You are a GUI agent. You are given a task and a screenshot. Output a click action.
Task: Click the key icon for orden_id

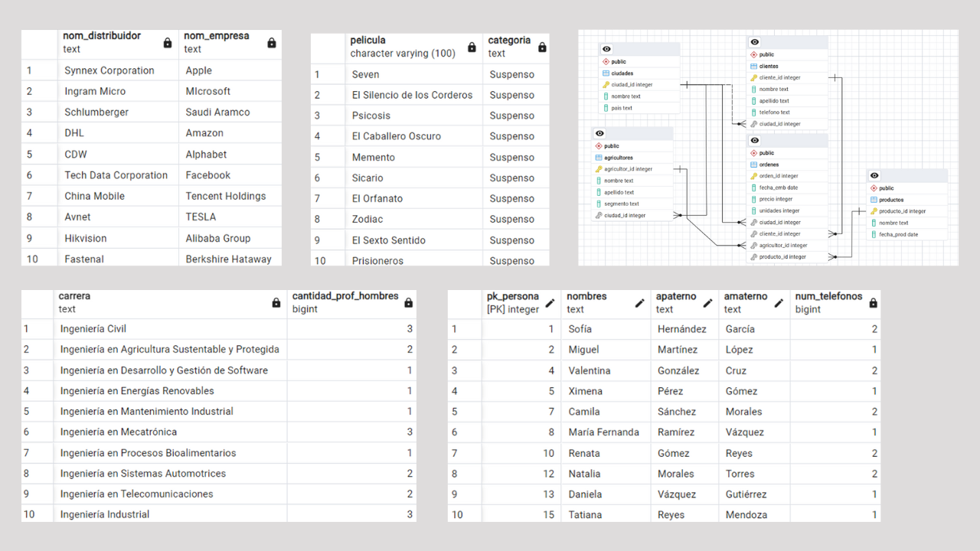(754, 176)
